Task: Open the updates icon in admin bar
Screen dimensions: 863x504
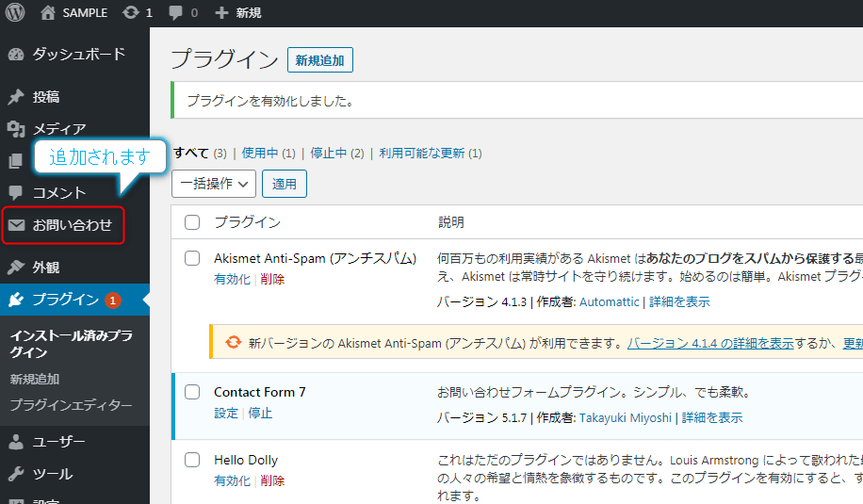Action: click(x=131, y=12)
